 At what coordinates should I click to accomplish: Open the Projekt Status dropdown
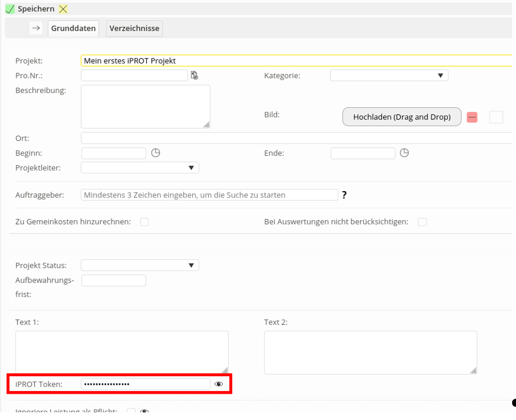point(140,266)
